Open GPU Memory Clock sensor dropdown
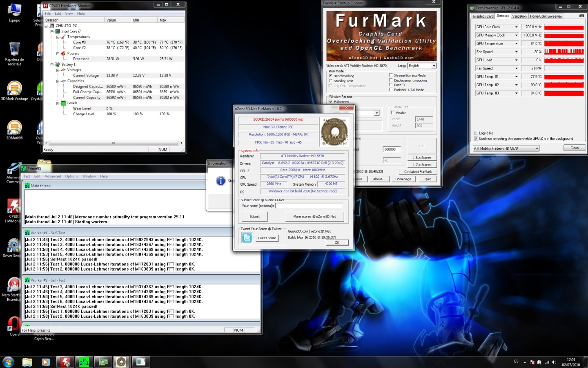 click(x=516, y=35)
